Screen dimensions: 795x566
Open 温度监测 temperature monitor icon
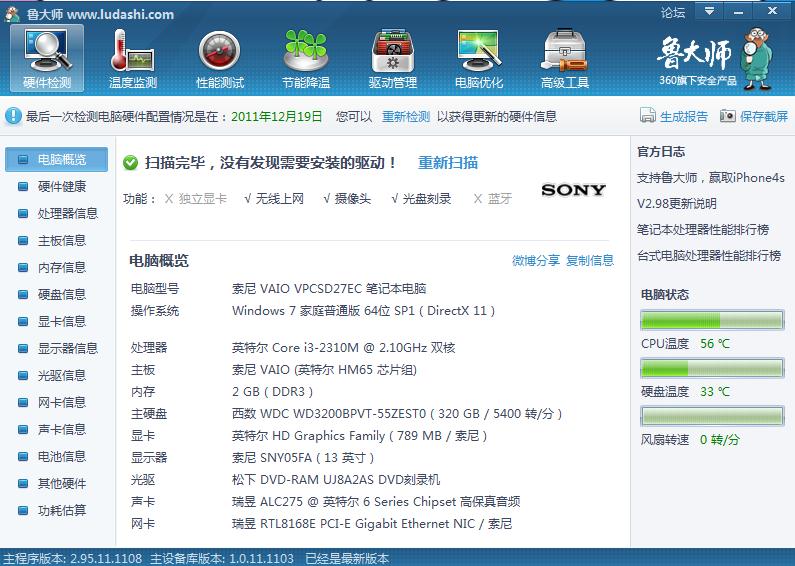pos(133,58)
